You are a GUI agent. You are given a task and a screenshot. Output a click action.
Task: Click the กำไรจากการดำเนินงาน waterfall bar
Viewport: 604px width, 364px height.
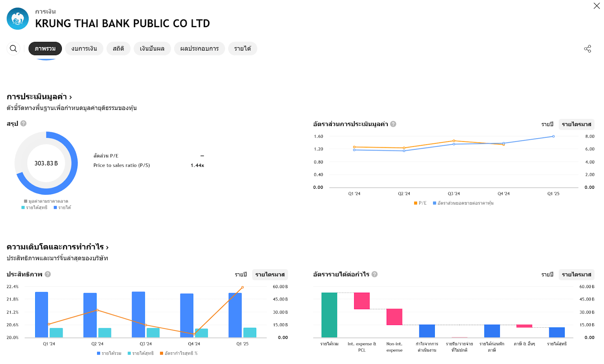(427, 331)
